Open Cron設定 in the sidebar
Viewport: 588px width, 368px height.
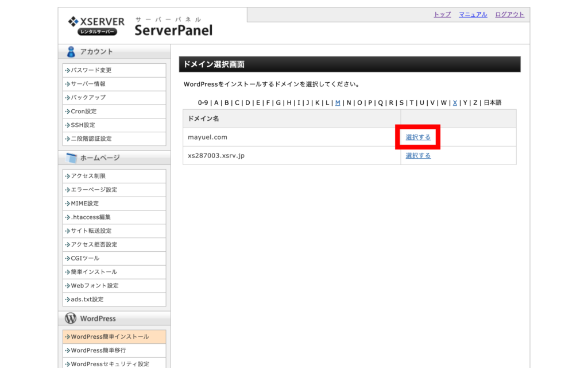click(x=114, y=112)
